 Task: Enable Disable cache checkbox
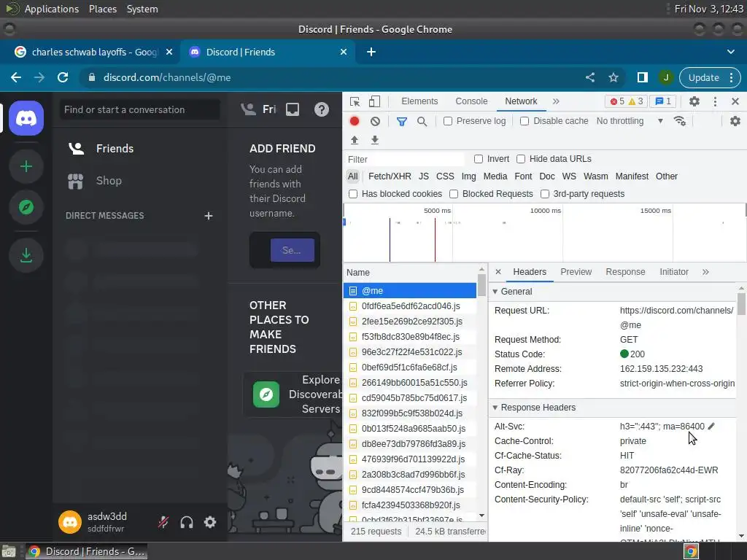pos(525,122)
